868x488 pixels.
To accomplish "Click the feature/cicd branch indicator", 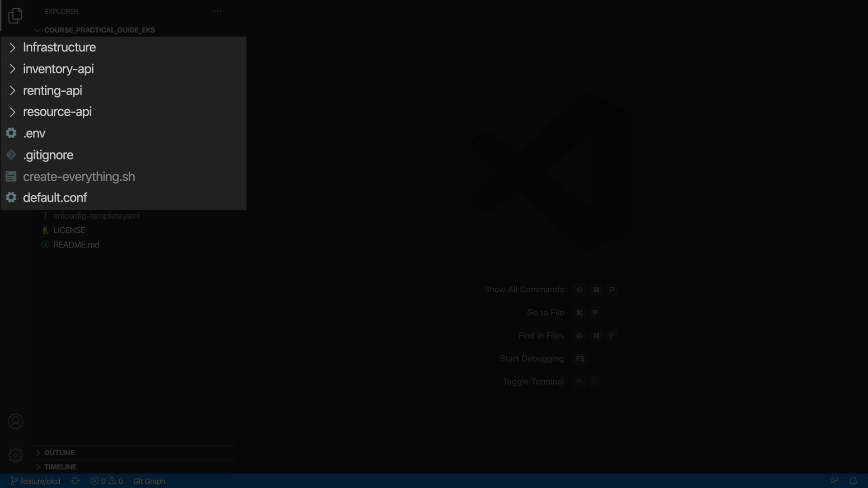I will [36, 481].
